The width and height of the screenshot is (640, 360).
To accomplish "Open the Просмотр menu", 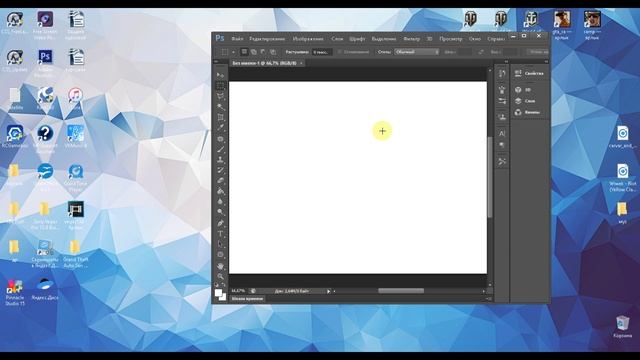I will point(451,39).
